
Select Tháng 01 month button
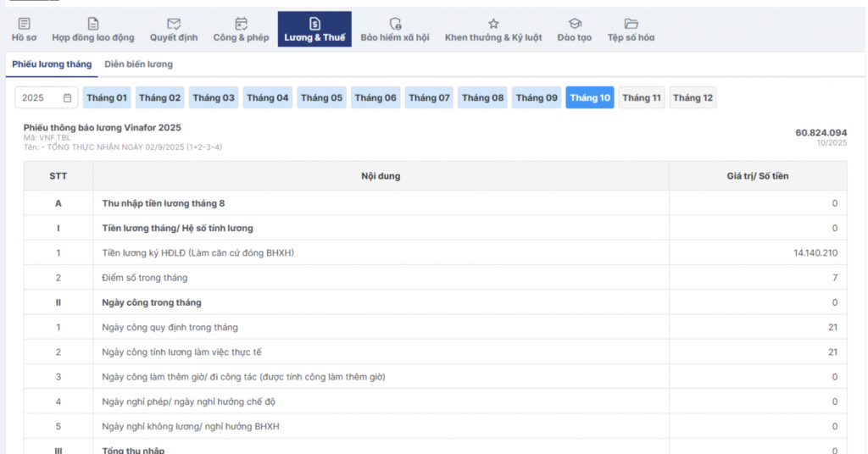[107, 98]
